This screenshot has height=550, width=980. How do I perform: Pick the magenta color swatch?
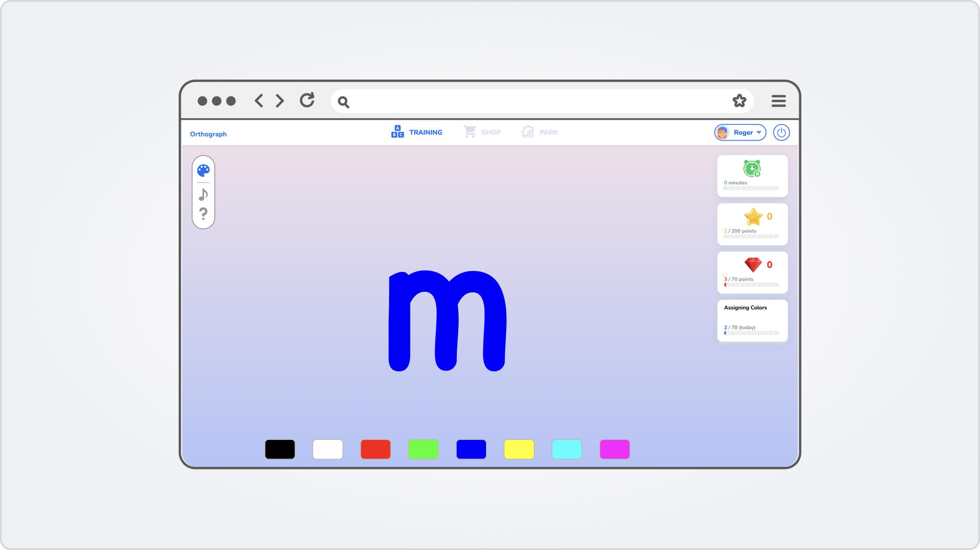614,449
